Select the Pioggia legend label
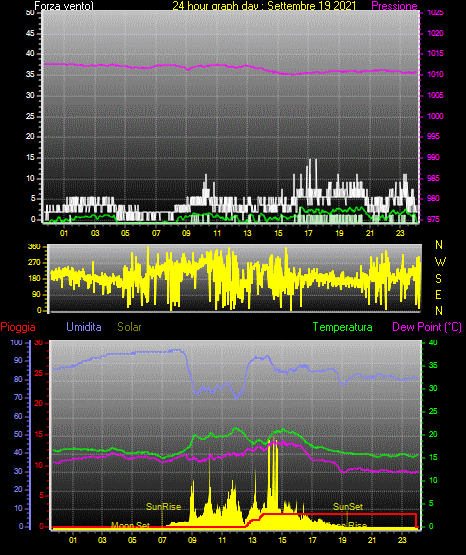The width and height of the screenshot is (466, 555). click(18, 327)
